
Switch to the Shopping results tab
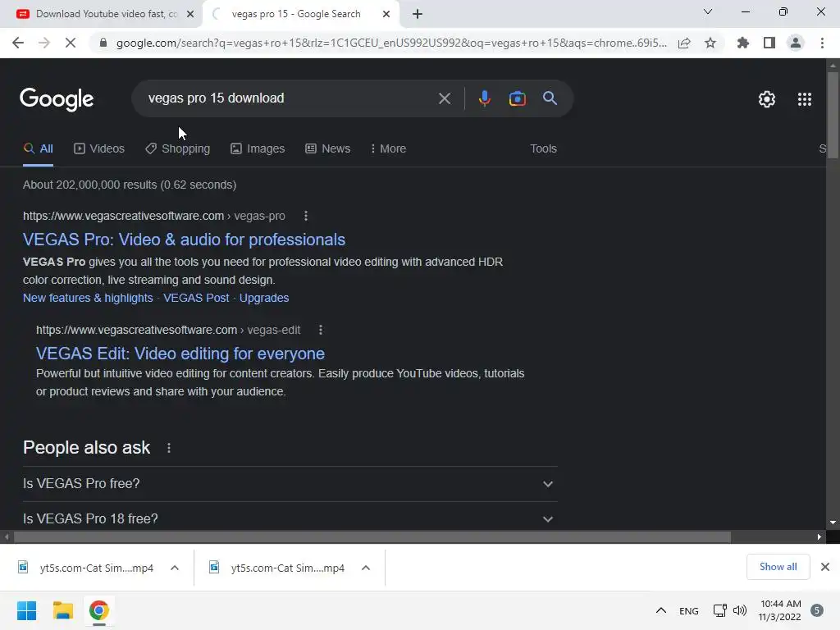click(x=178, y=149)
